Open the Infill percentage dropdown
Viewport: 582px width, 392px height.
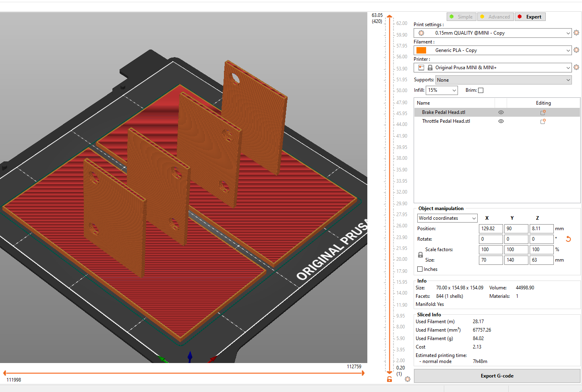coord(442,91)
